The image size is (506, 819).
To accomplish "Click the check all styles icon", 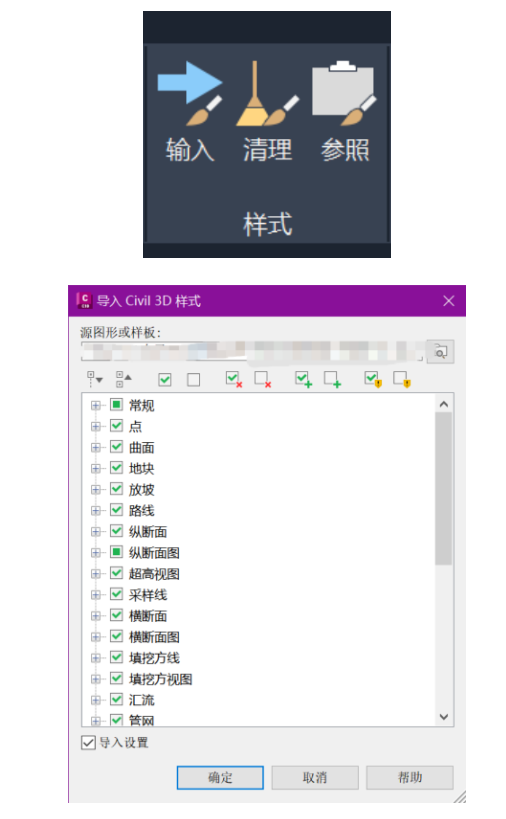I will [164, 379].
